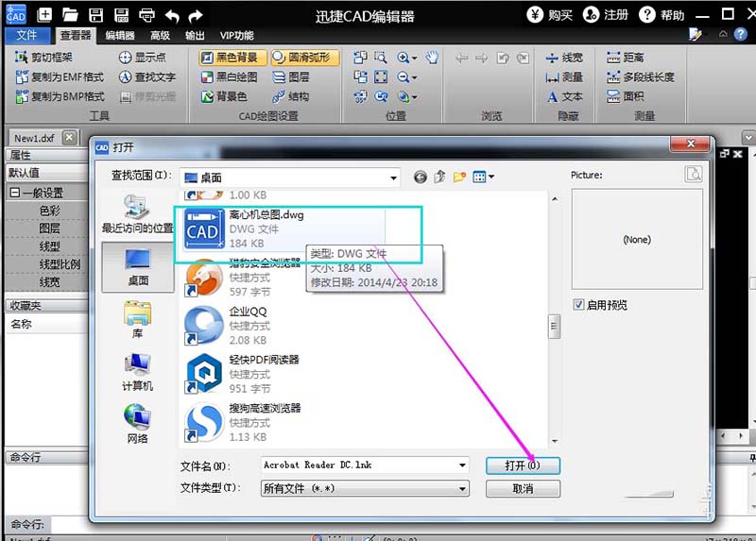Switch to 输出 tab
The width and height of the screenshot is (756, 541).
coord(195,35)
